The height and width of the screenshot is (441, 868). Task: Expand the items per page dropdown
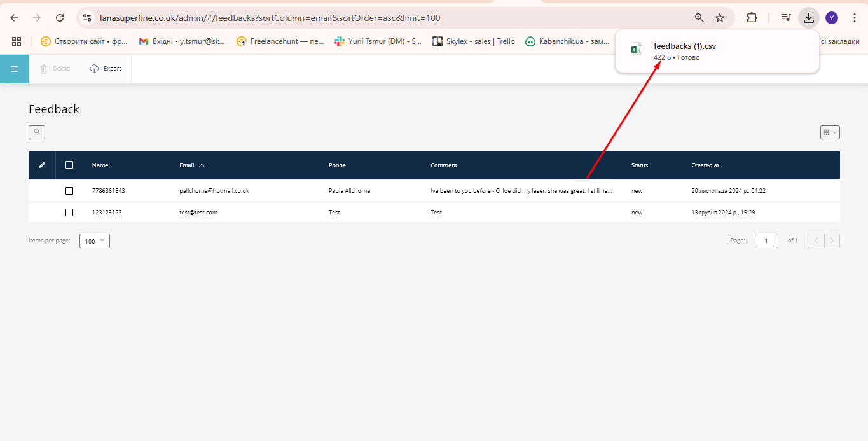pos(95,241)
